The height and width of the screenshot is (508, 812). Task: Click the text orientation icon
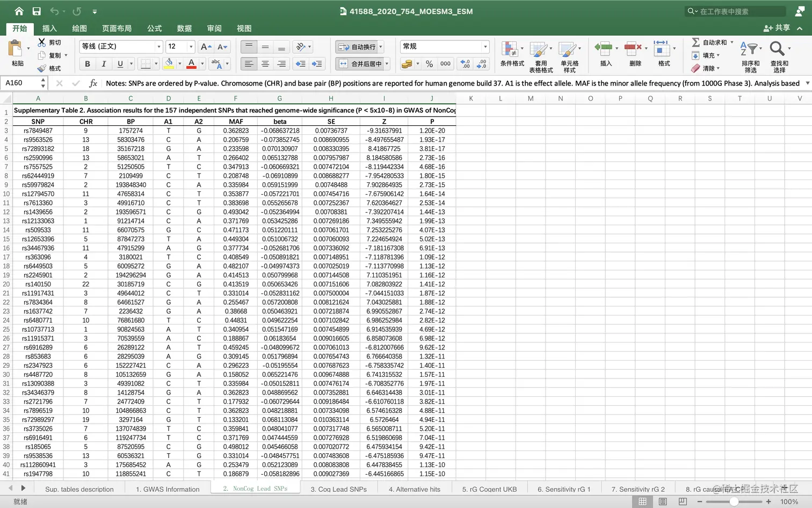click(x=301, y=47)
